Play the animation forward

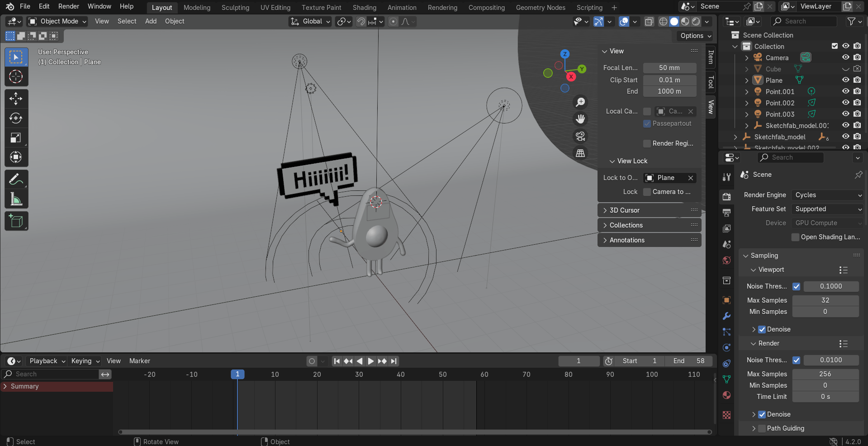[370, 361]
